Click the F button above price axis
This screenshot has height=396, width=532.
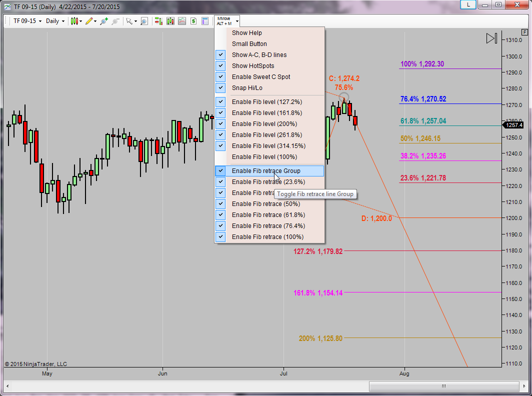click(524, 32)
